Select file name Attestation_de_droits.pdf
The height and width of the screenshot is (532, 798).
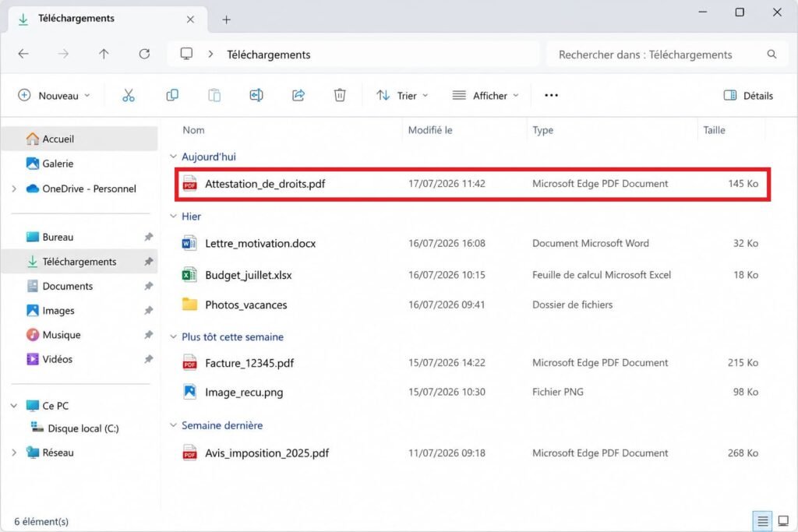click(x=265, y=184)
